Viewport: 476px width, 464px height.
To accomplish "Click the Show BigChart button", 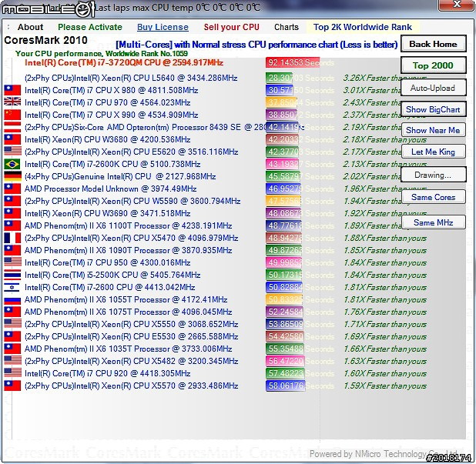I will click(x=433, y=109).
